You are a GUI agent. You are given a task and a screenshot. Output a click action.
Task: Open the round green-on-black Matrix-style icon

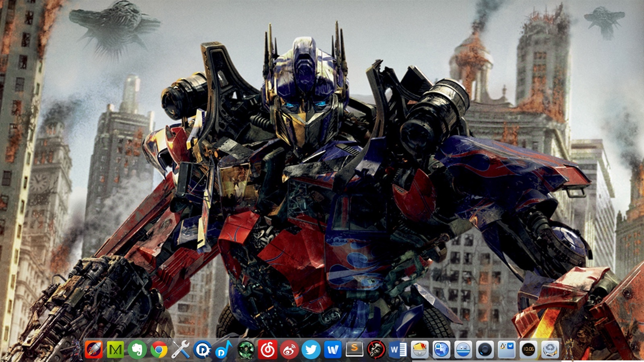(246, 350)
